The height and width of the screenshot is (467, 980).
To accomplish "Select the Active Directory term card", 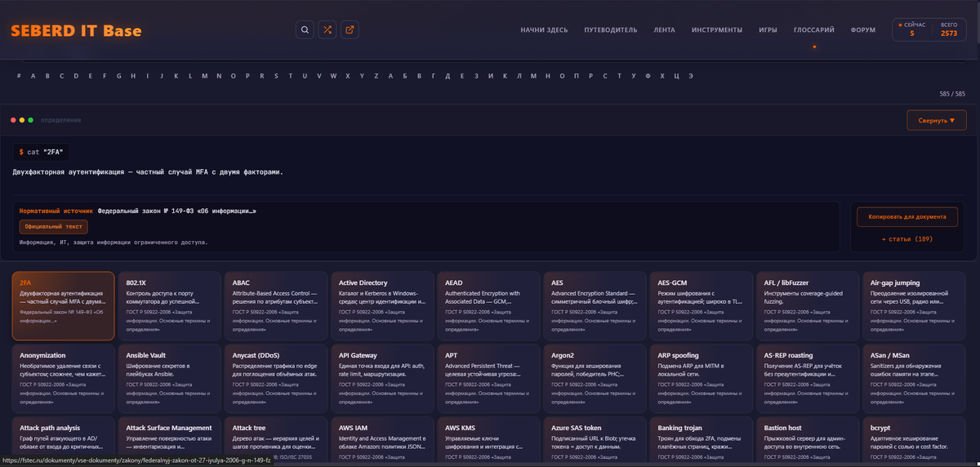I will tap(381, 305).
